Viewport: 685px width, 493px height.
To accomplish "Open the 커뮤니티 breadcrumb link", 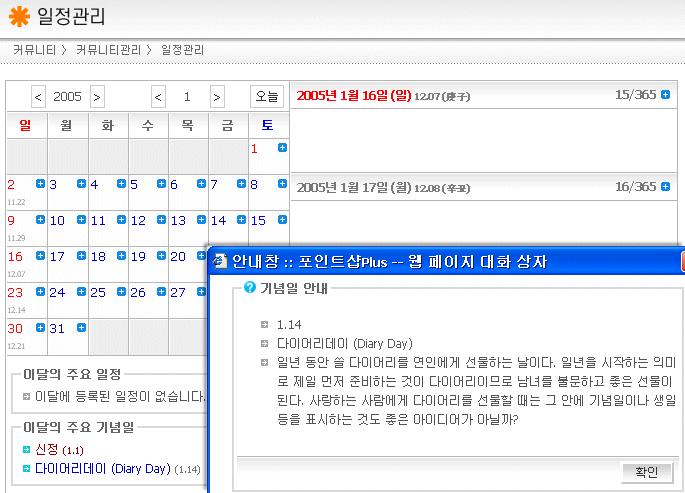I will 34,49.
